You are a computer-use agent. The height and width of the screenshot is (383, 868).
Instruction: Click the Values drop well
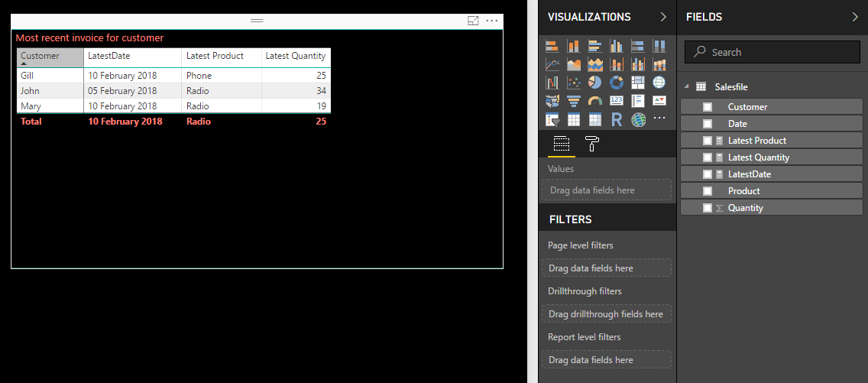607,190
